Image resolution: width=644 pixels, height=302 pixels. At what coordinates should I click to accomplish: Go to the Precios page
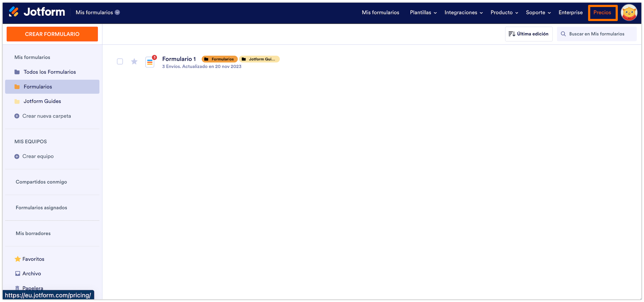click(602, 12)
